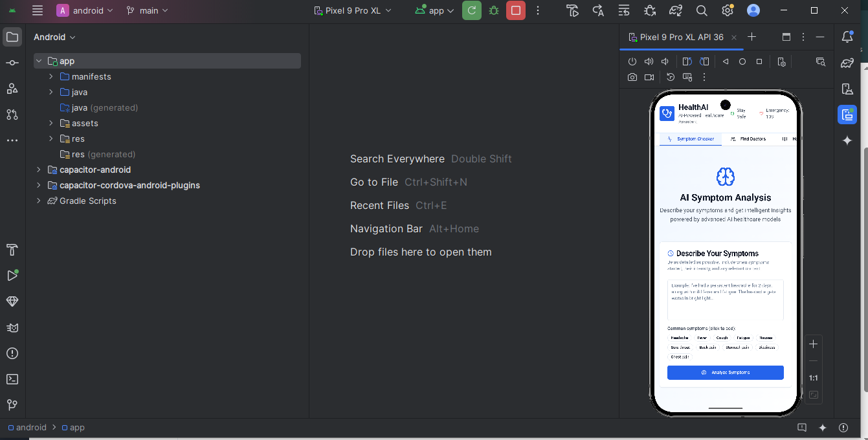868x440 pixels.
Task: Open the main hamburger menu
Action: click(x=38, y=10)
